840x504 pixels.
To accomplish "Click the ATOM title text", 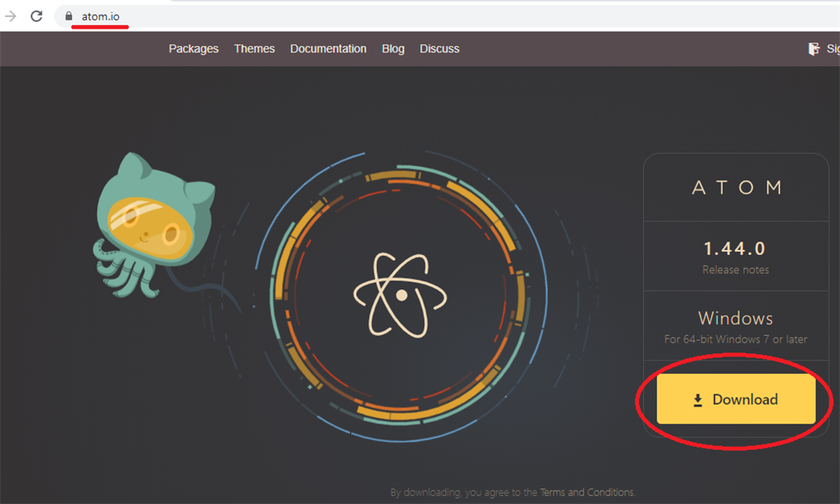I will tap(736, 188).
